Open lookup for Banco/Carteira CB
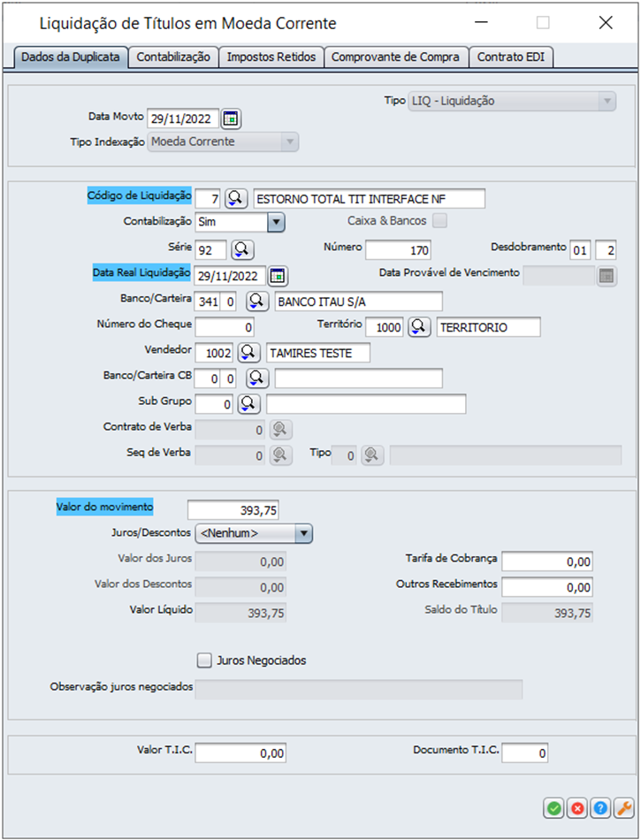641x840 pixels. coord(257,378)
